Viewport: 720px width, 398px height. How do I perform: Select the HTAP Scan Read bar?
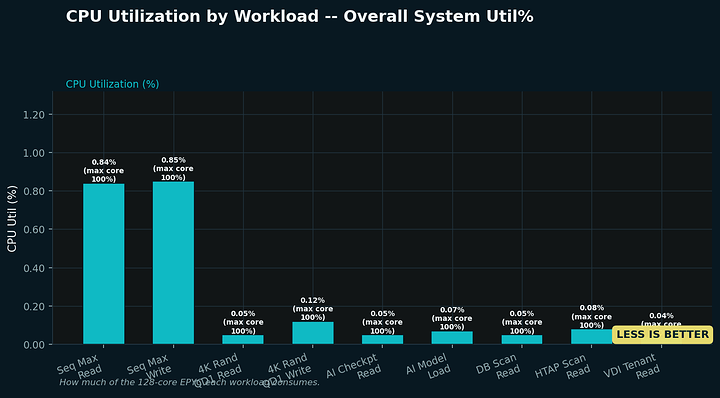[591, 336]
